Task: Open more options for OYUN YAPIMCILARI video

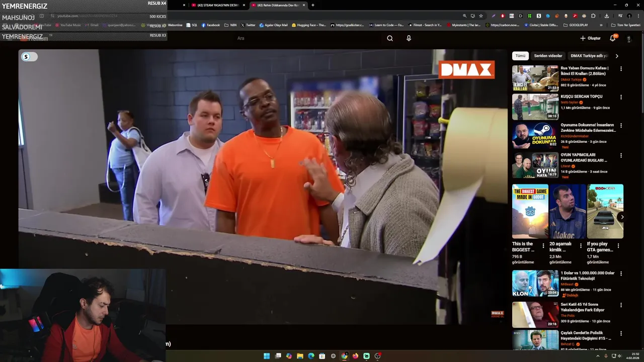Action: point(621,155)
